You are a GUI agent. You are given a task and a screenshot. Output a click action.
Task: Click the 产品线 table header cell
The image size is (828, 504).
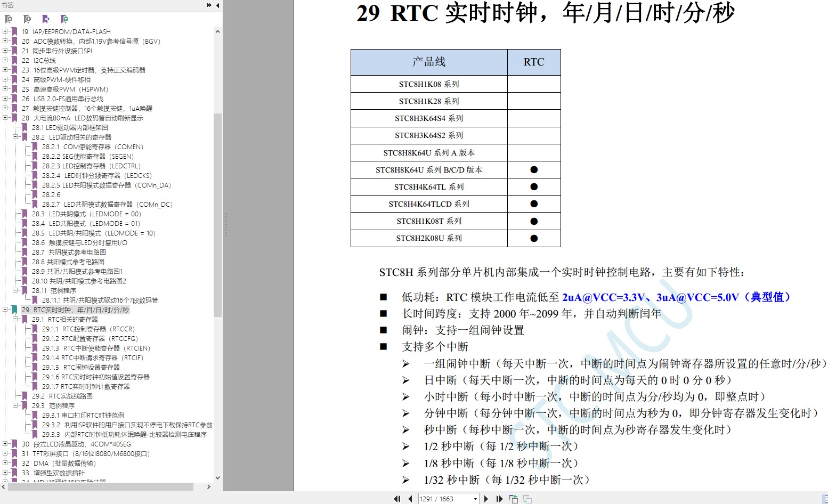click(429, 62)
